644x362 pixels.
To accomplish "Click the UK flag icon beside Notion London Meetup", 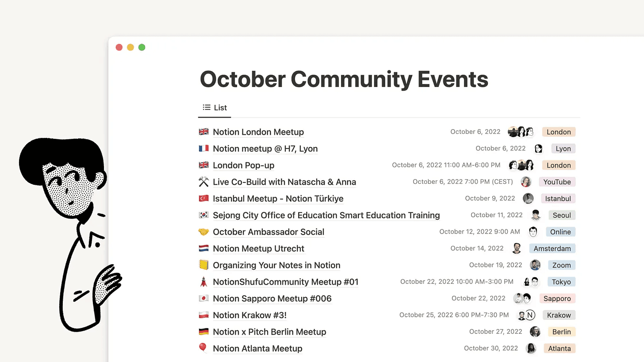I will 203,132.
